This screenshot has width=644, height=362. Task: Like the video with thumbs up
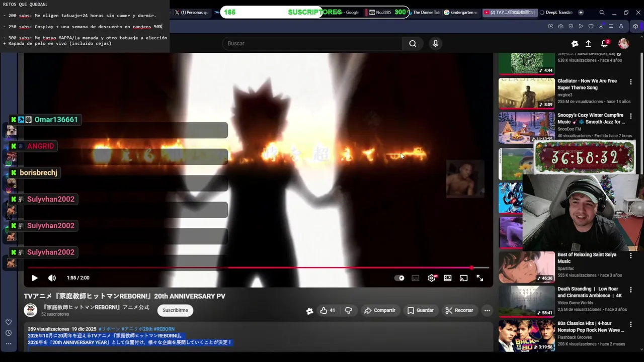coord(327,310)
